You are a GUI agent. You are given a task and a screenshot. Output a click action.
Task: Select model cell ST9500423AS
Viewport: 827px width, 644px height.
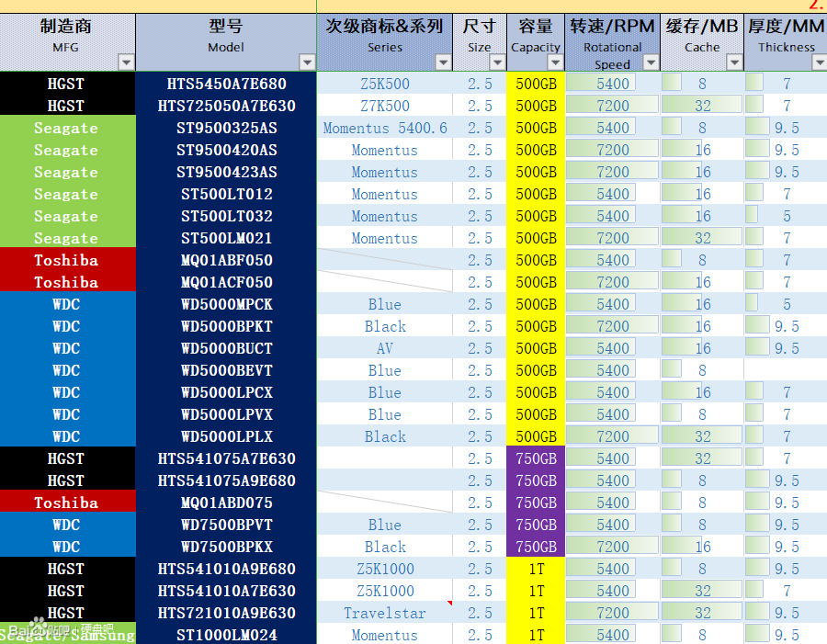coord(226,172)
